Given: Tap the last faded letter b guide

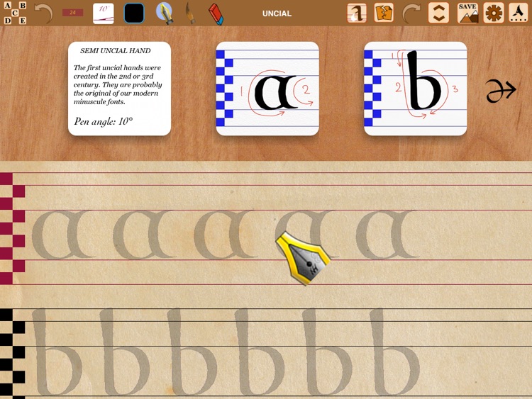Looking at the screenshot, I should pyautogui.click(x=394, y=352).
